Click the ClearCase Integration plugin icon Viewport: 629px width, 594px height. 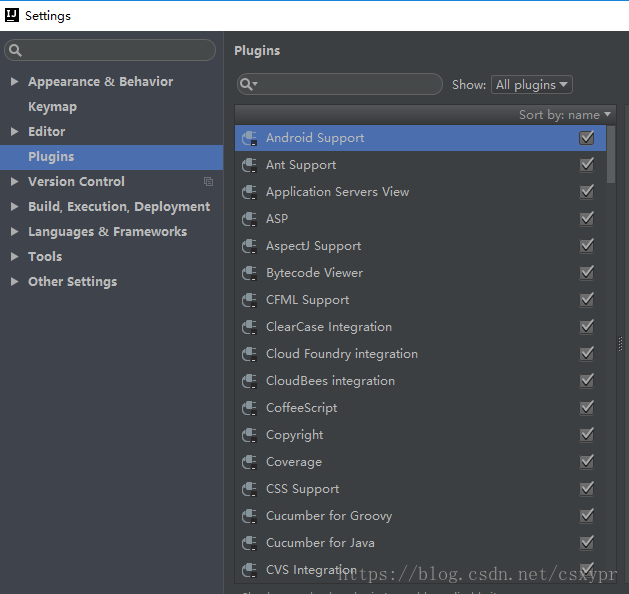(249, 327)
